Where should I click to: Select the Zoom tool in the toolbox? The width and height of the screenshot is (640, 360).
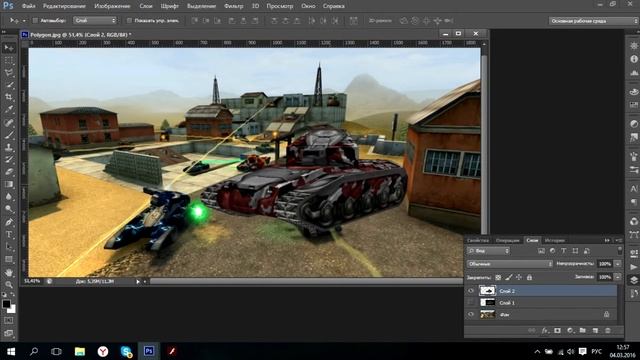point(9,284)
